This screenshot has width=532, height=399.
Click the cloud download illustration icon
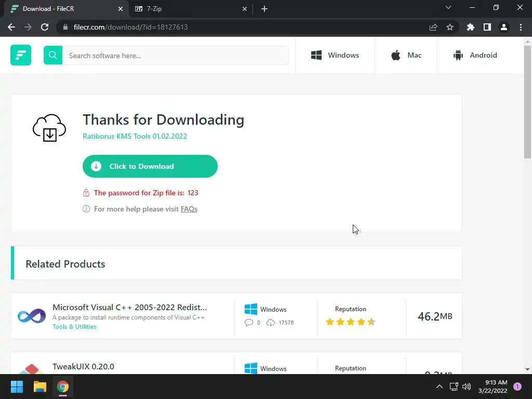coord(49,128)
